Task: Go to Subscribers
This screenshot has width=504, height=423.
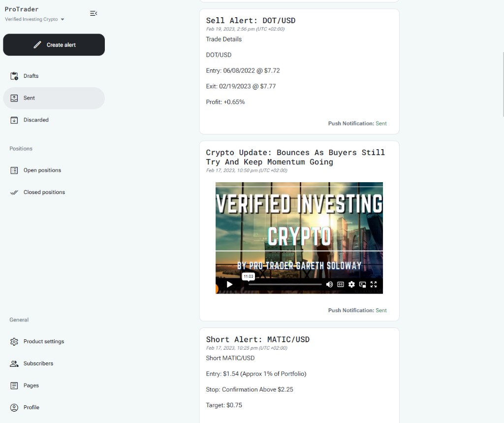Action: [x=54, y=363]
